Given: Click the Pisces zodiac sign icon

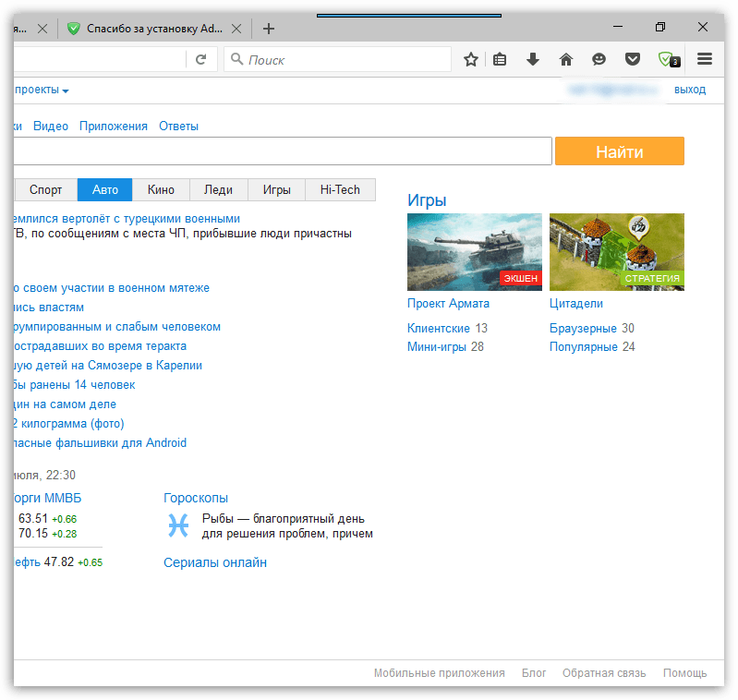Looking at the screenshot, I should (178, 525).
